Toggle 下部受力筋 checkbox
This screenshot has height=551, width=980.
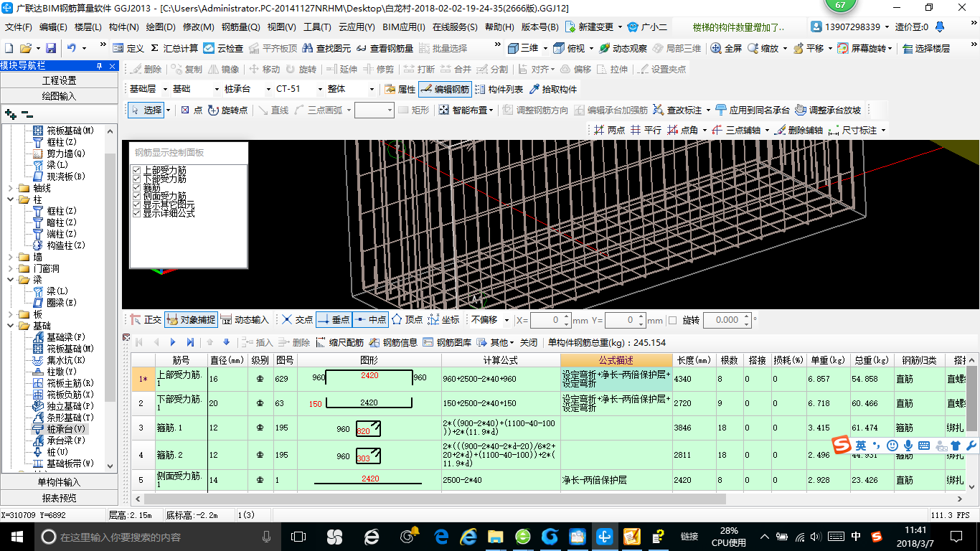click(137, 179)
